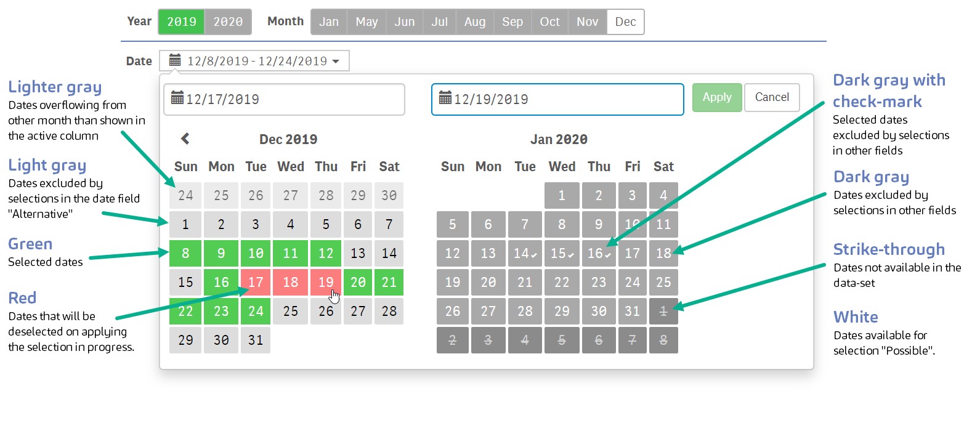Toggle year 2019 selection
The width and height of the screenshot is (980, 423).
tap(182, 22)
